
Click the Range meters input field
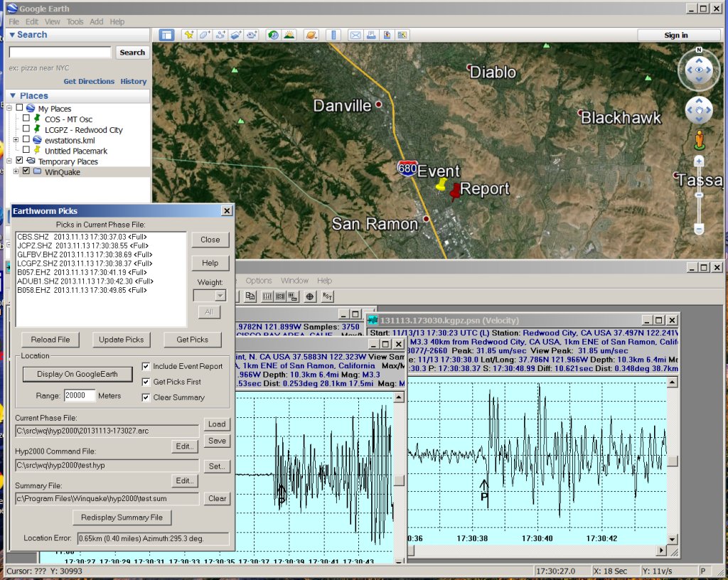point(79,395)
